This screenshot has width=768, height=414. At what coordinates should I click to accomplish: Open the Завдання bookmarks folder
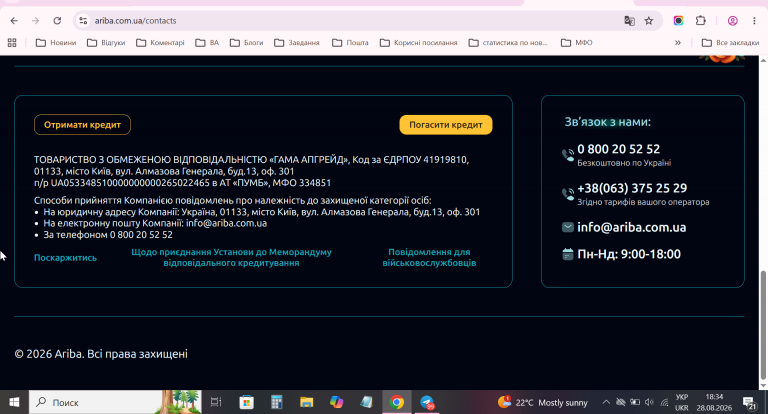(x=297, y=43)
